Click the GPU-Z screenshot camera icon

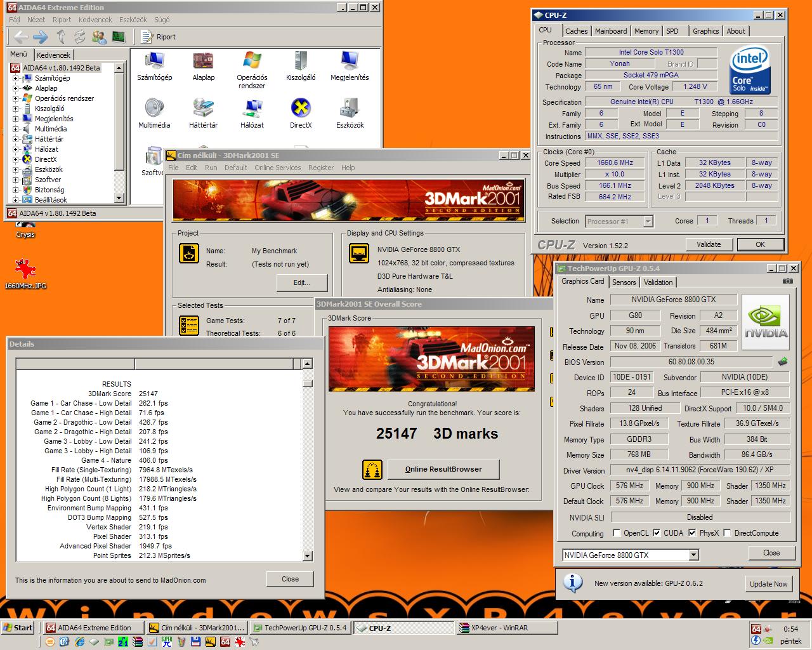pyautogui.click(x=787, y=281)
